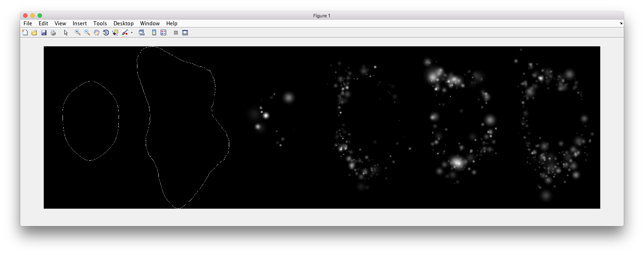644x255 pixels.
Task: Open the Insert menu
Action: click(80, 23)
